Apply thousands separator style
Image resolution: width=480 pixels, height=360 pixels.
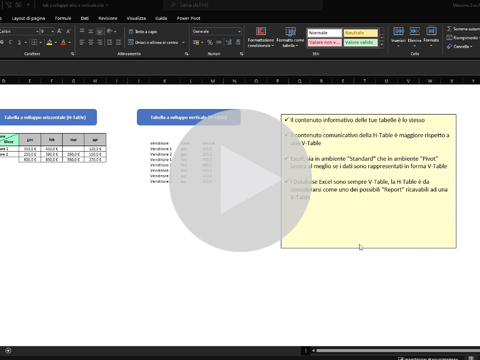219,42
